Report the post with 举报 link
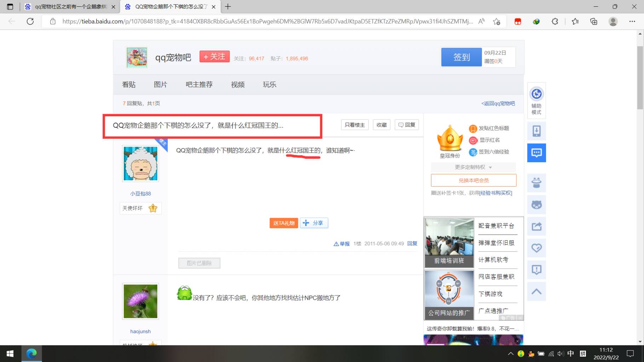644x362 pixels. 341,244
